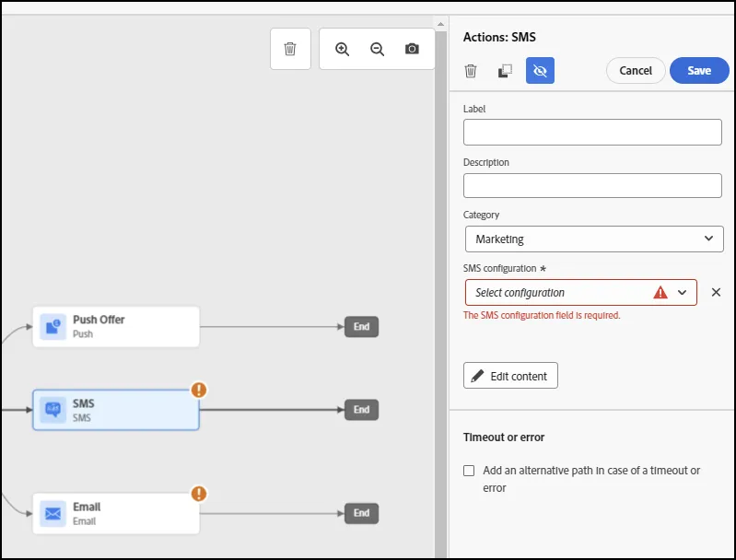Click the End node after Email
Screen dimensions: 736x560
[x=361, y=513]
